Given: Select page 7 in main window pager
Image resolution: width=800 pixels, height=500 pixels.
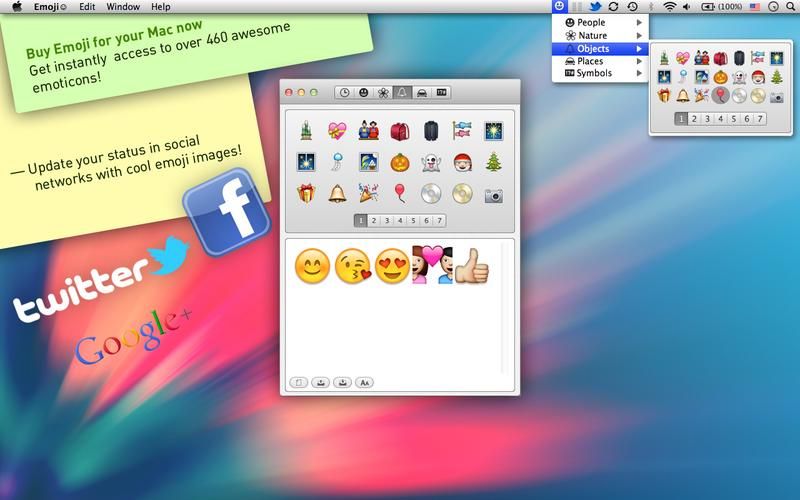Looking at the screenshot, I should click(x=440, y=221).
